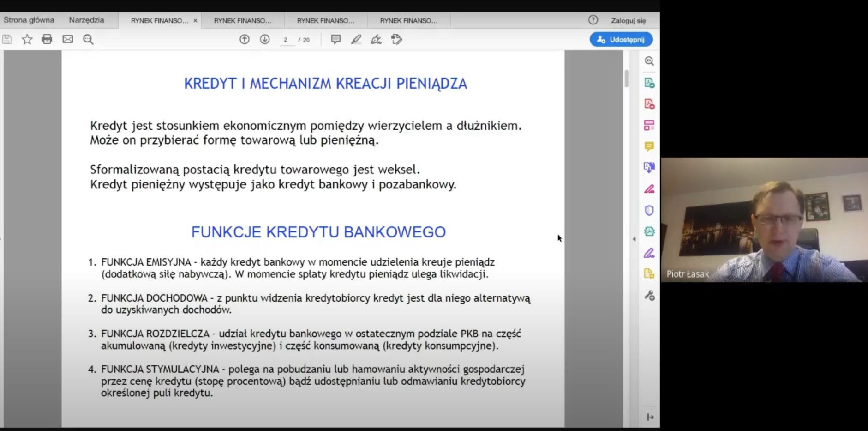Expand the right sidebar with bottom arrow
Screen dimensions: 868x431
tap(650, 417)
